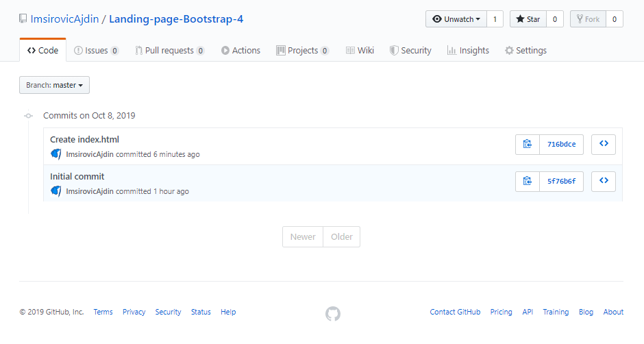Screen dimensions: 644x344
Task: Click ImsirovicAjdin avatar on Initial commit row
Action: tap(56, 191)
